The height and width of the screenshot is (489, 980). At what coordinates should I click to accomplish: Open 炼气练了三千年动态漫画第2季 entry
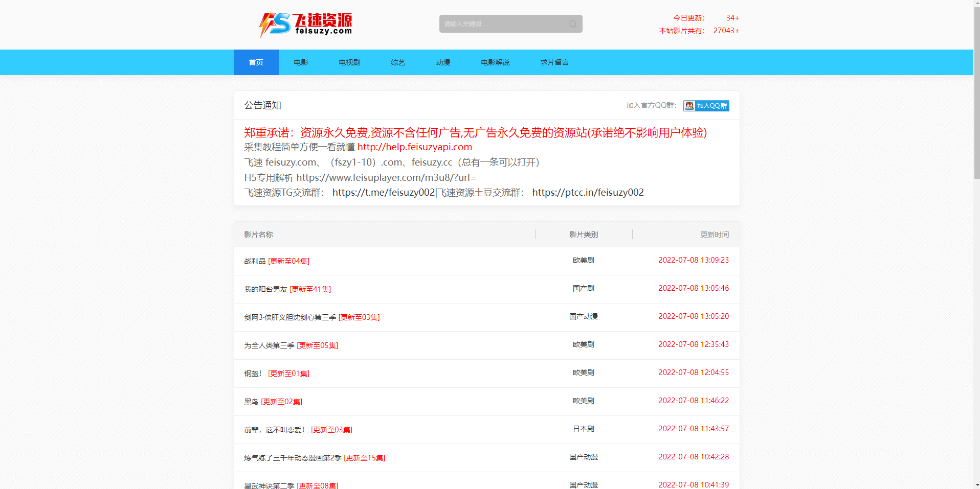coord(315,458)
